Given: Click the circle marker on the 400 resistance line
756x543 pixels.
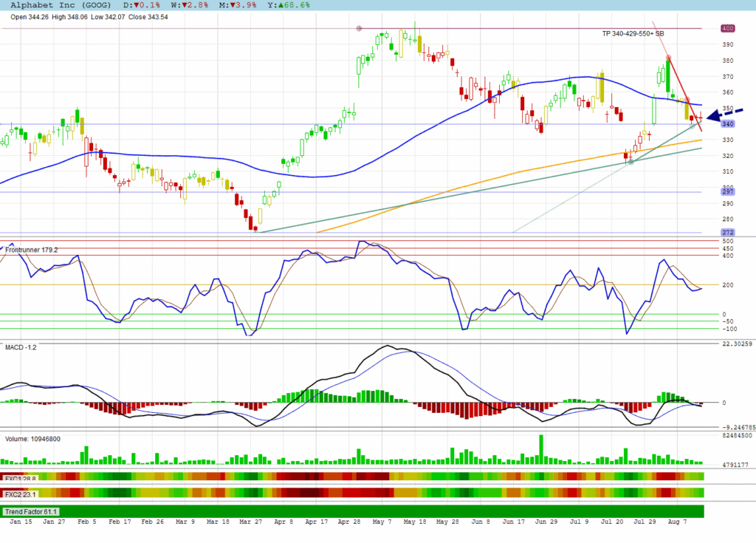Looking at the screenshot, I should point(359,29).
